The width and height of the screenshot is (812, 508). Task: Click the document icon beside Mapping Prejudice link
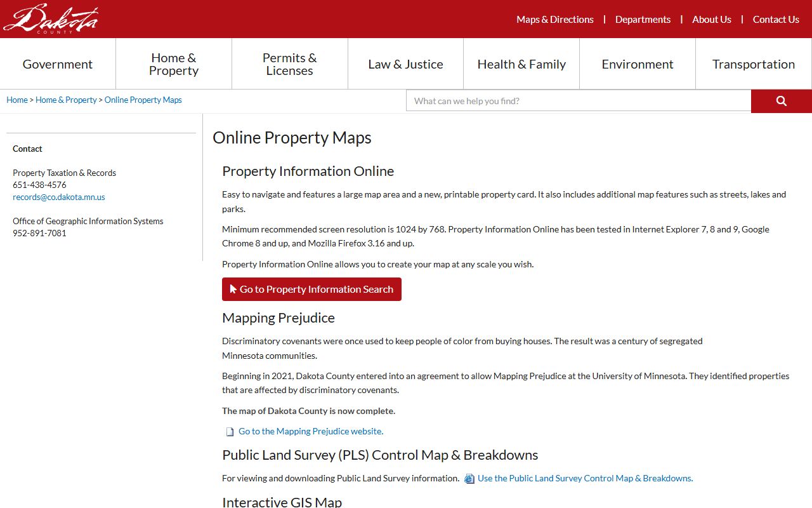230,432
